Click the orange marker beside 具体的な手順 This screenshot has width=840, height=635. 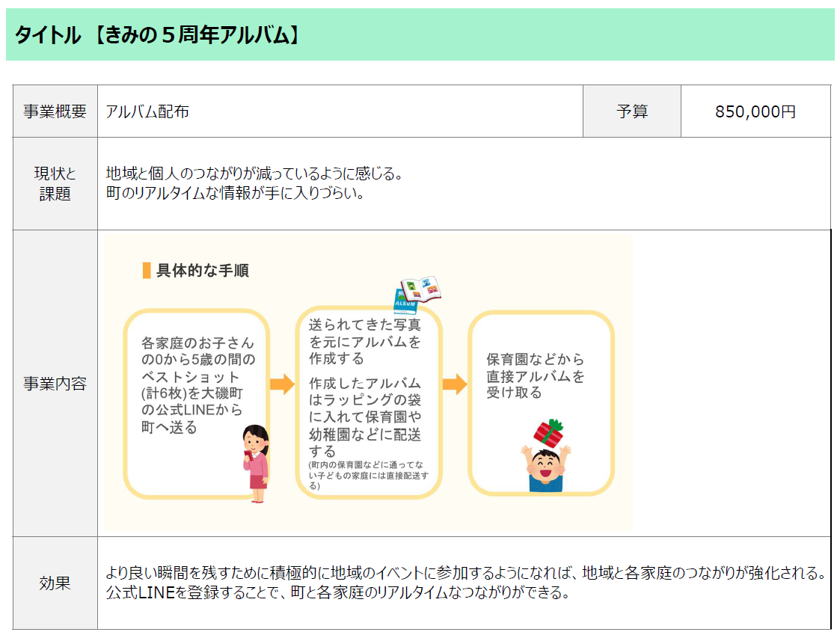pos(147,271)
